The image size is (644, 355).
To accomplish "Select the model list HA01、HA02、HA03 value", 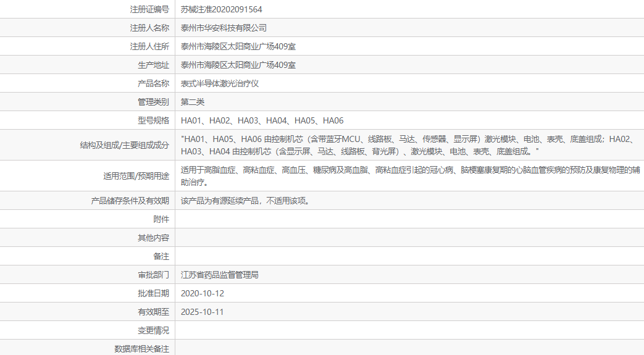I will (x=262, y=120).
